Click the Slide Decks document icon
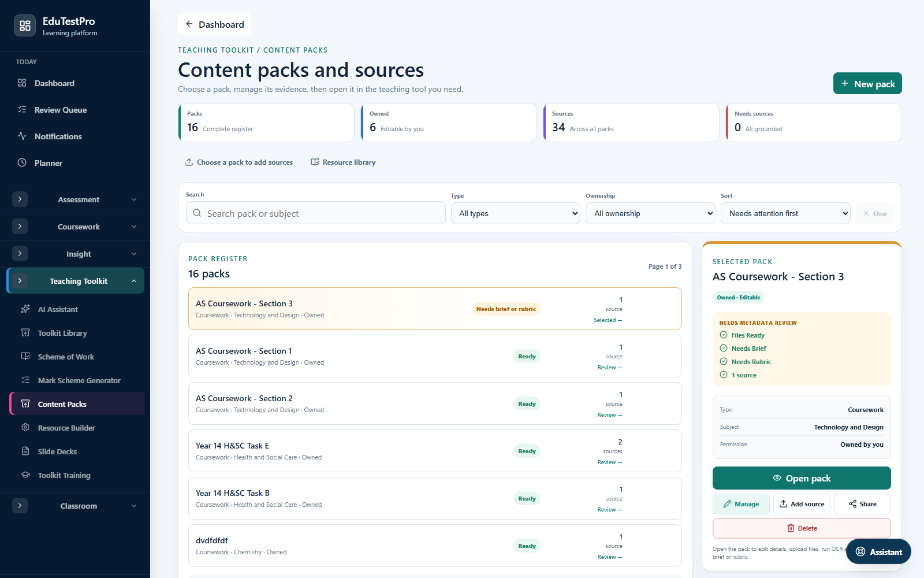This screenshot has width=924, height=578. [25, 451]
